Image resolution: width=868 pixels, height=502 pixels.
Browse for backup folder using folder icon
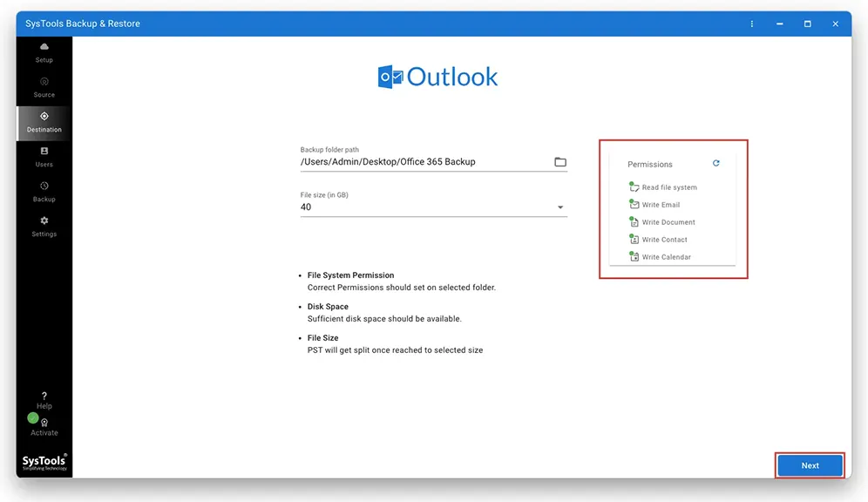coord(560,161)
